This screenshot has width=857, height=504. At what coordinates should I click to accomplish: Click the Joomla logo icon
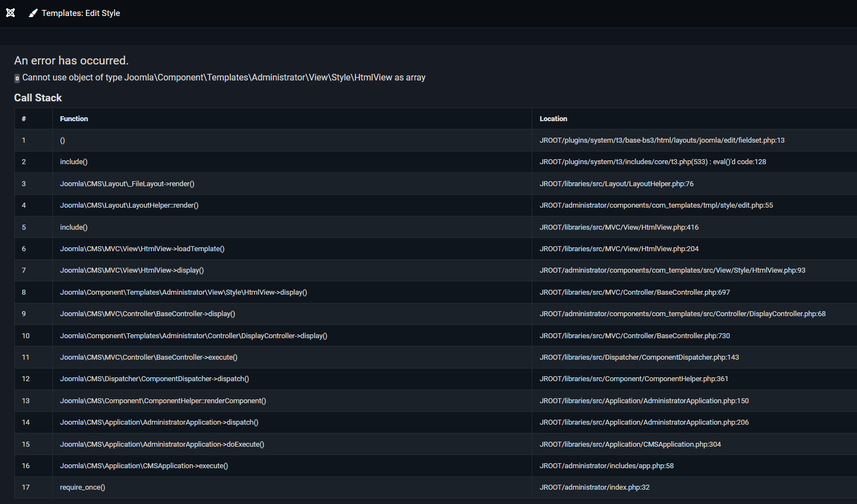(x=10, y=13)
